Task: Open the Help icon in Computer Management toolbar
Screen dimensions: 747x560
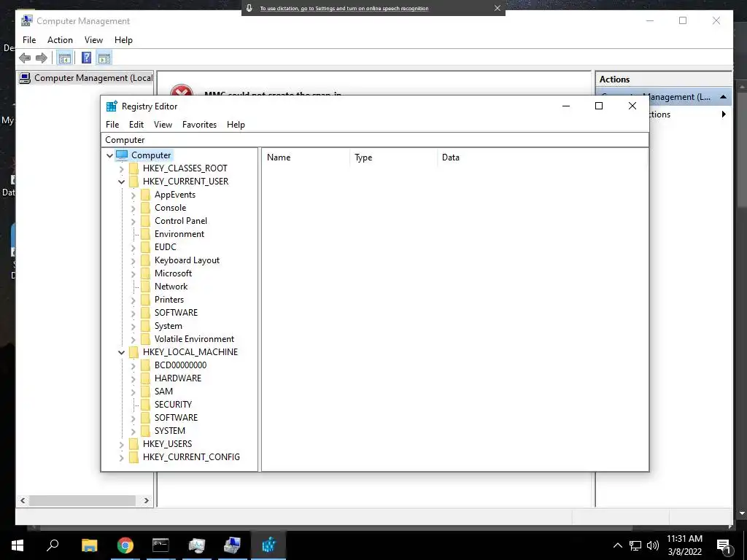Action: pyautogui.click(x=86, y=58)
